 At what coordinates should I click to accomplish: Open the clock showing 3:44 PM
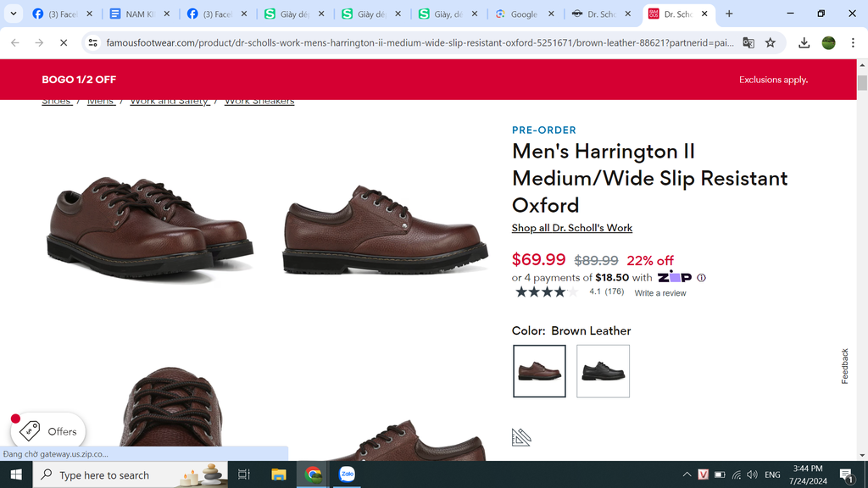(x=808, y=474)
